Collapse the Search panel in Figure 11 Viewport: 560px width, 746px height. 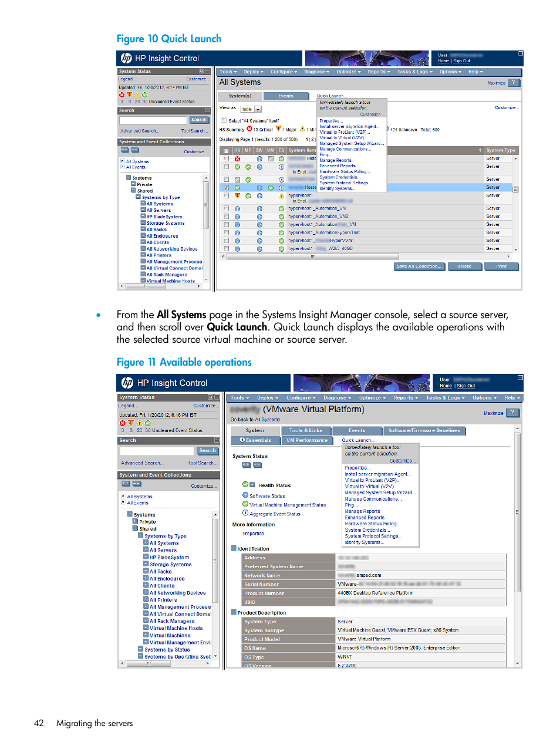(x=217, y=440)
